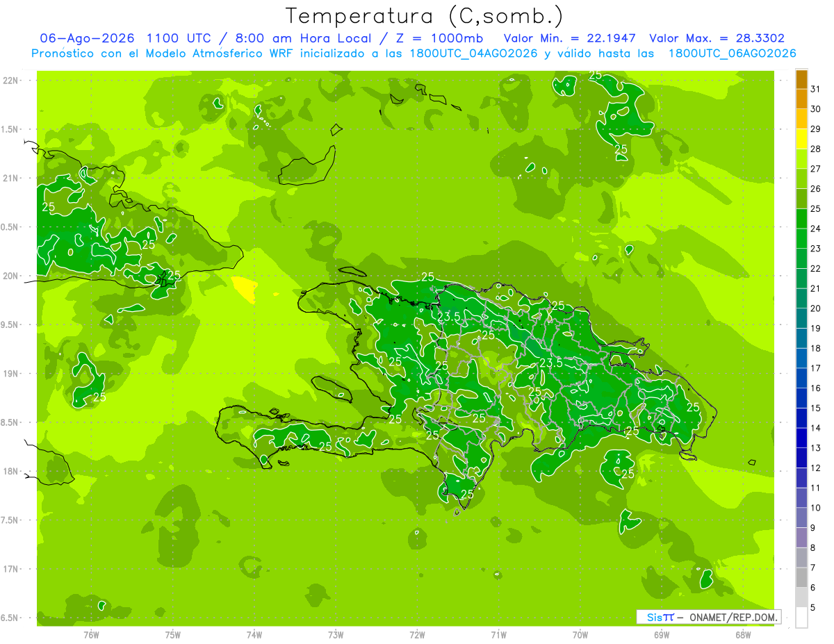Image resolution: width=834 pixels, height=644 pixels.
Task: Click the "19N" latitude label
Action: (x=10, y=374)
